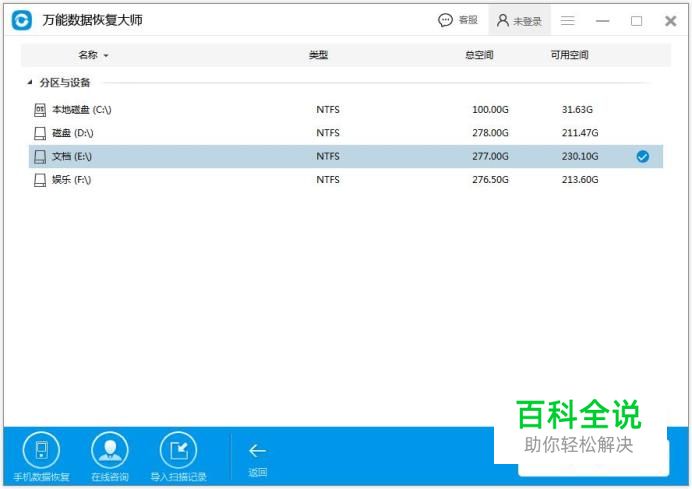This screenshot has width=692, height=489.
Task: Click the 类型 column header
Action: click(x=318, y=55)
